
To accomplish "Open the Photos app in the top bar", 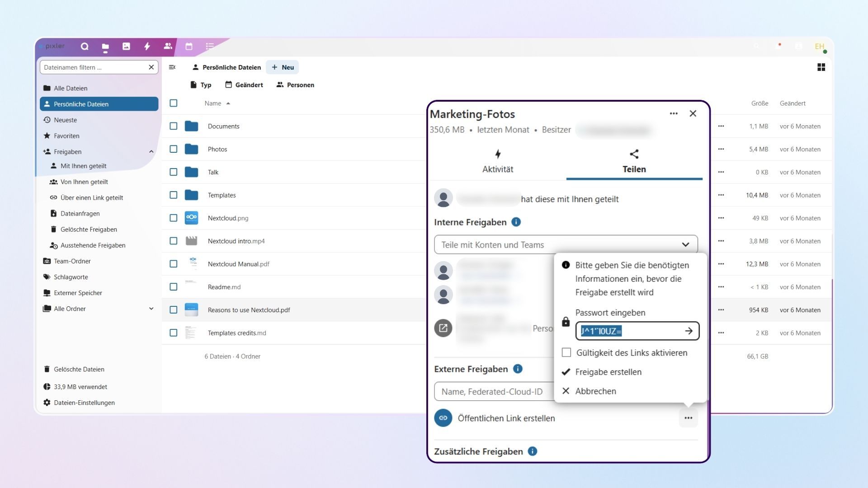I will 126,46.
